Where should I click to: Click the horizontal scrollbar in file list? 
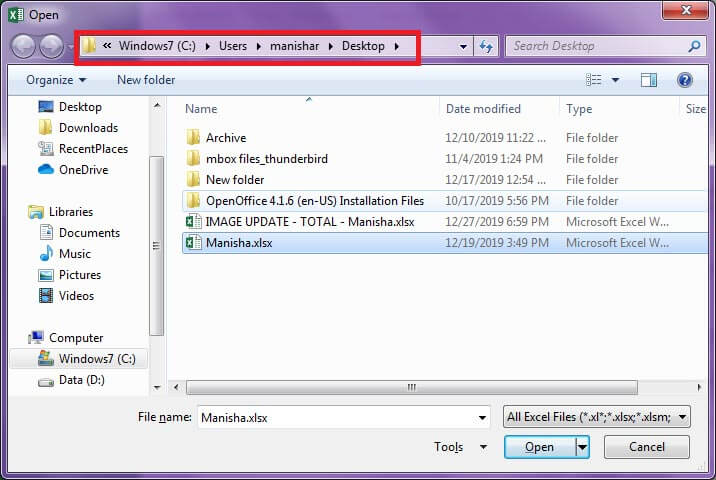coord(300,386)
